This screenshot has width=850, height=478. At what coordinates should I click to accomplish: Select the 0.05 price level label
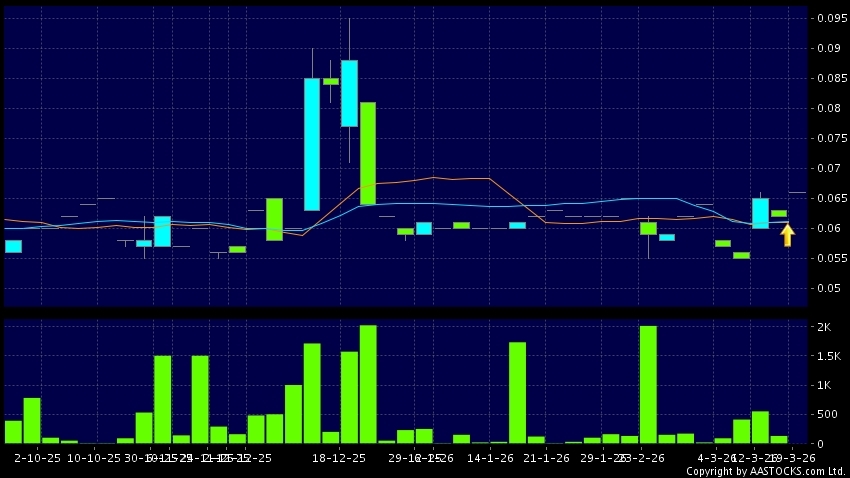[831, 289]
